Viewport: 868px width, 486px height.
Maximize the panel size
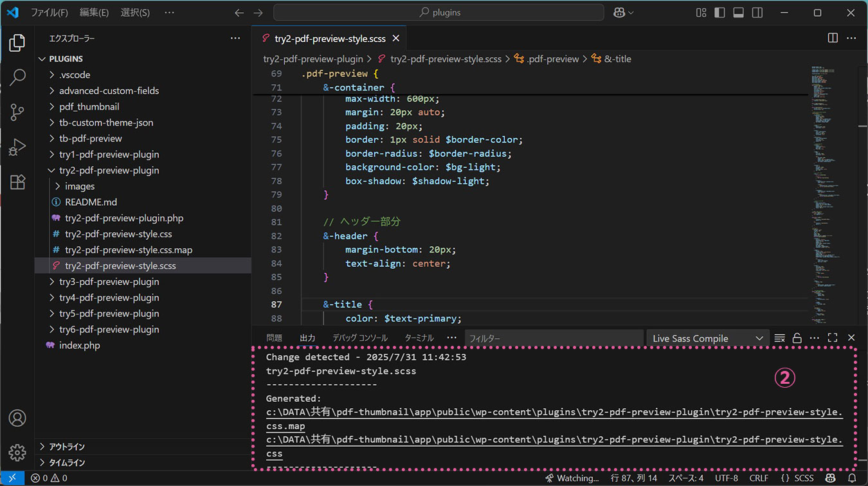833,338
